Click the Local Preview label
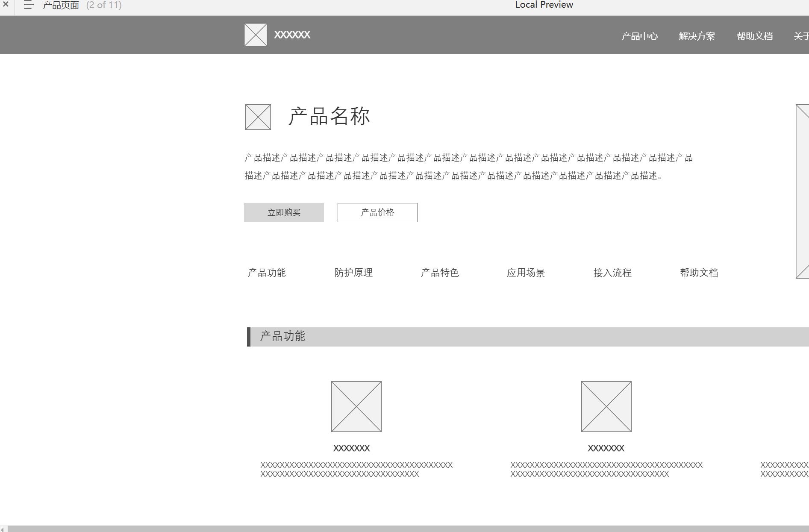The image size is (809, 532). [x=544, y=5]
